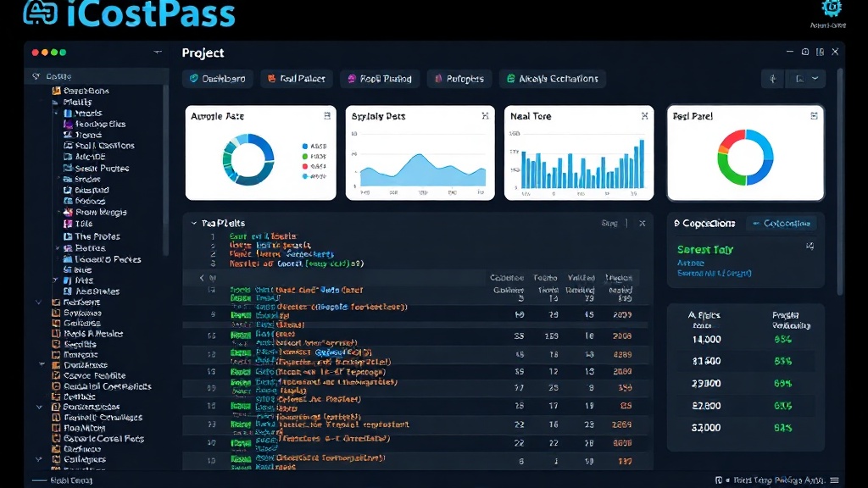The image size is (868, 488).
Task: Open the second tab with the orange icon
Action: coord(297,79)
